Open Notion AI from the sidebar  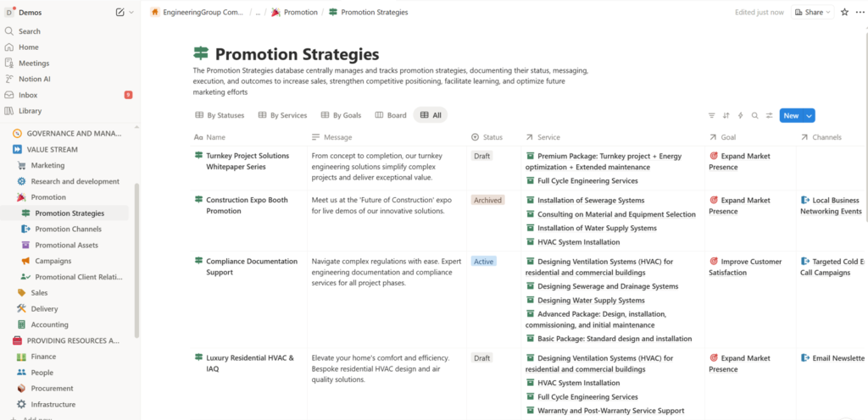[35, 79]
